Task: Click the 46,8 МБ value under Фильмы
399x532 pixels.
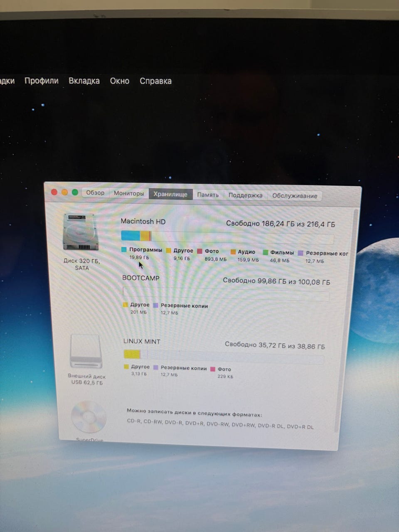Action: [x=280, y=260]
